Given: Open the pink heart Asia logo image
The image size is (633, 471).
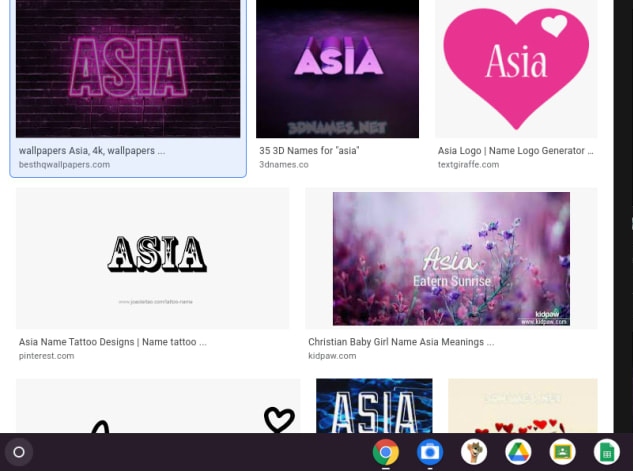Looking at the screenshot, I should click(x=516, y=69).
